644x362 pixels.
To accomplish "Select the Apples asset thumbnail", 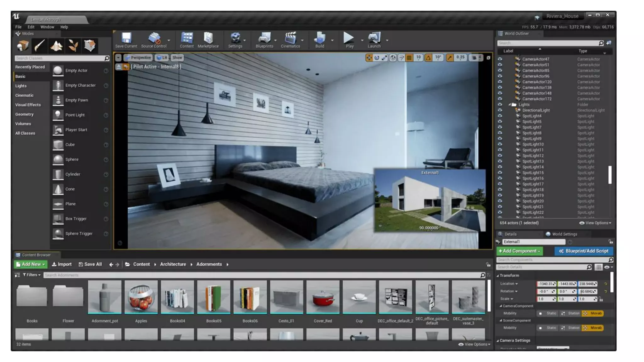I will [x=141, y=297].
